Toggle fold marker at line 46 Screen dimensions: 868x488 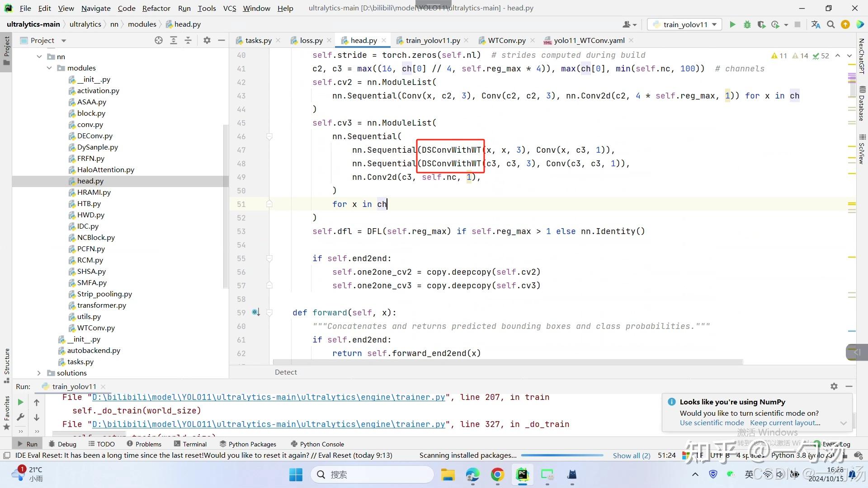[x=269, y=136]
